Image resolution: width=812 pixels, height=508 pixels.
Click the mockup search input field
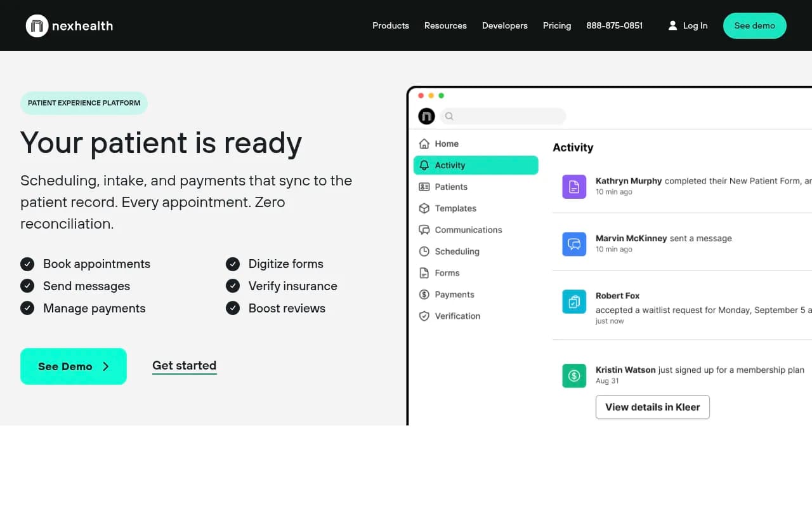pos(502,116)
